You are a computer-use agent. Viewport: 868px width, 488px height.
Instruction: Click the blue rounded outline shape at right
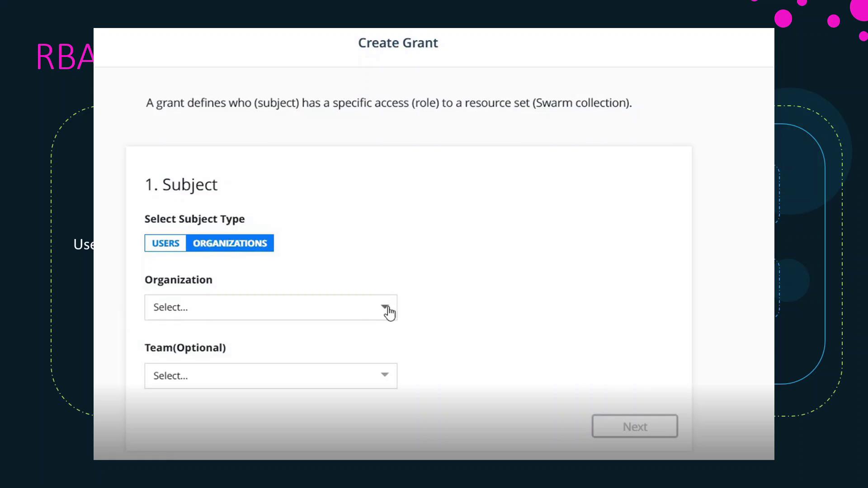[825, 253]
